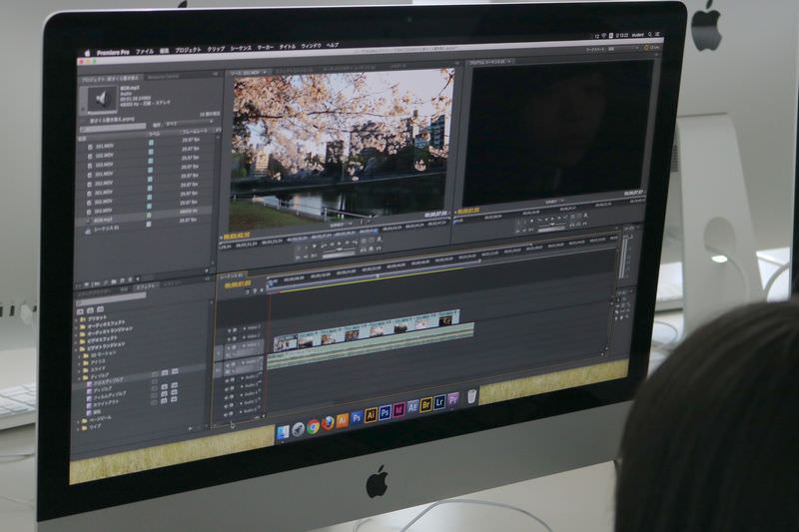The width and height of the screenshot is (799, 532).
Task: Open After Effects from the Dock
Action: pyautogui.click(x=412, y=407)
